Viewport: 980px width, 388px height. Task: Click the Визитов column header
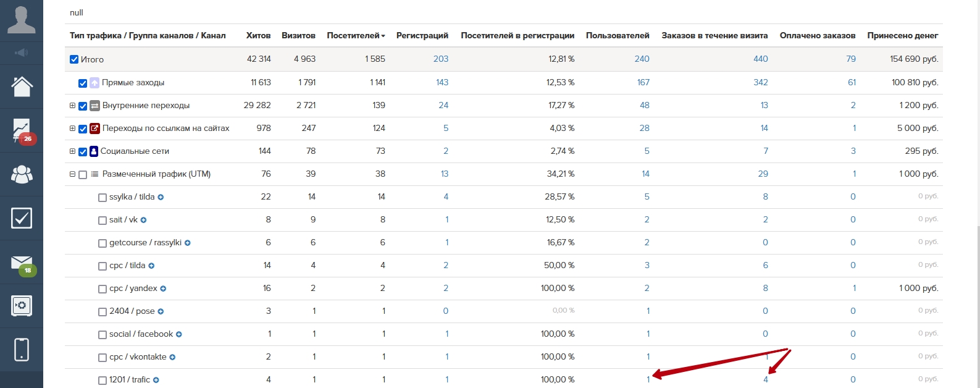point(298,36)
